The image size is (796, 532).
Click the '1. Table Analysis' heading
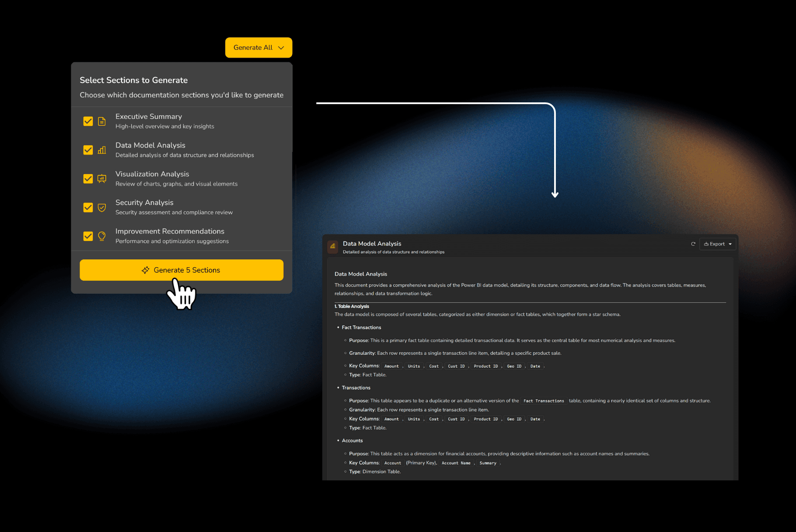[352, 306]
